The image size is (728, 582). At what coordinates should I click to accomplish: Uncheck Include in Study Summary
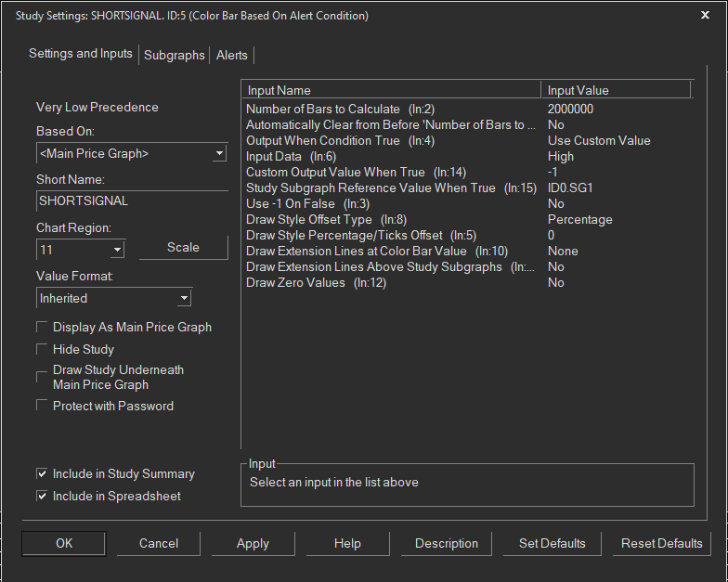coord(43,473)
